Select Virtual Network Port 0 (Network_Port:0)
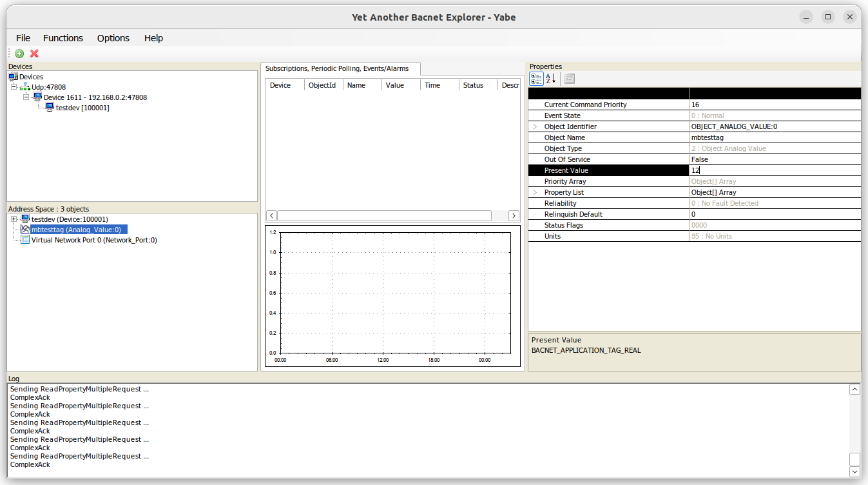Image resolution: width=868 pixels, height=485 pixels. pos(94,240)
